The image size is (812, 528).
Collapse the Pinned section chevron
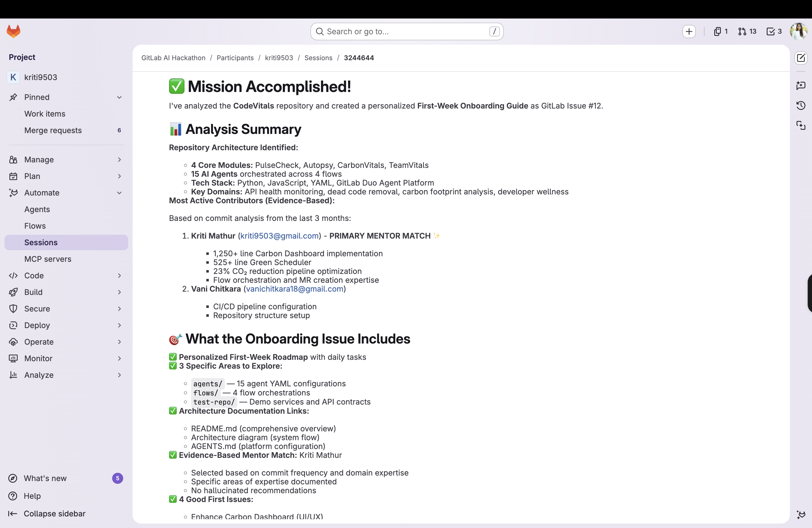pyautogui.click(x=119, y=97)
